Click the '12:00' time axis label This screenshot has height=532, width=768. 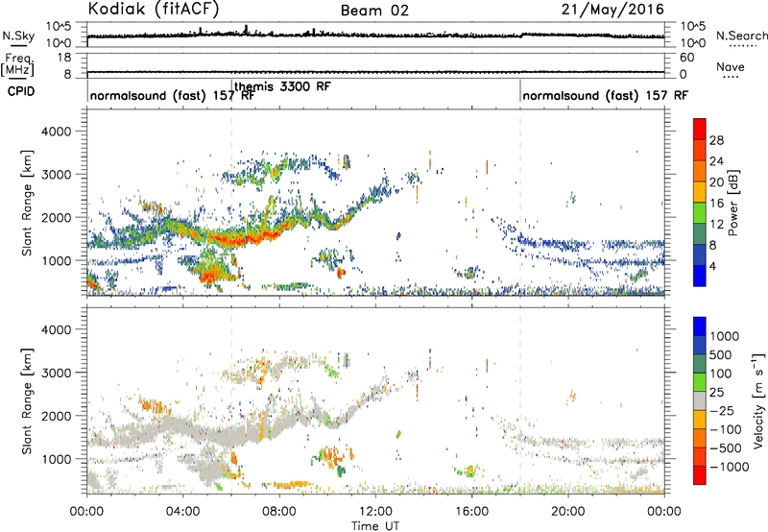click(x=375, y=512)
